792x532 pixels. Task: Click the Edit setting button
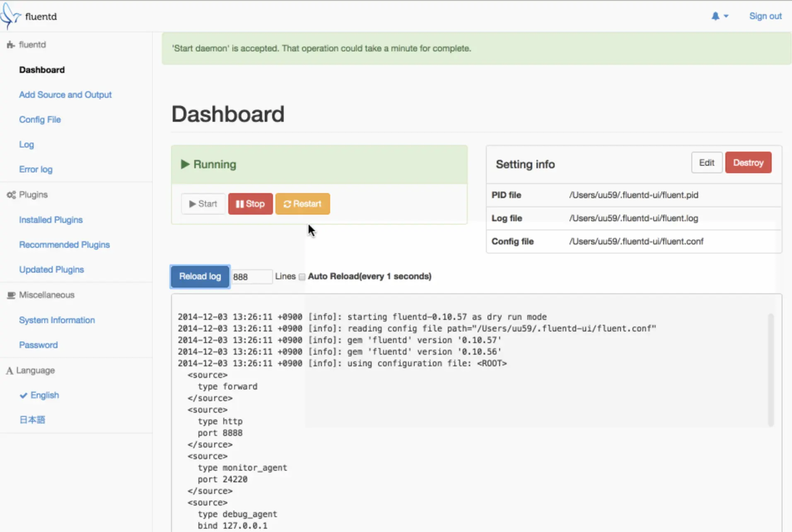click(707, 162)
